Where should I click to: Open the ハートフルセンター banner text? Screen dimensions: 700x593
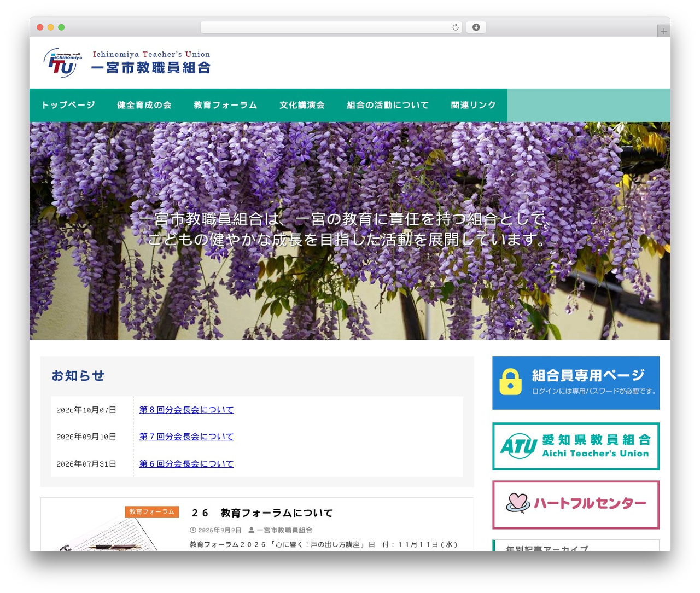pyautogui.click(x=590, y=503)
